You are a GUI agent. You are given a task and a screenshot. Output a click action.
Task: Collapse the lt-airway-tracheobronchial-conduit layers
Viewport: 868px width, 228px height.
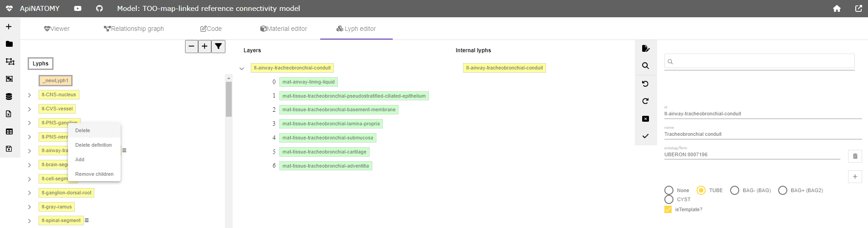pyautogui.click(x=242, y=69)
